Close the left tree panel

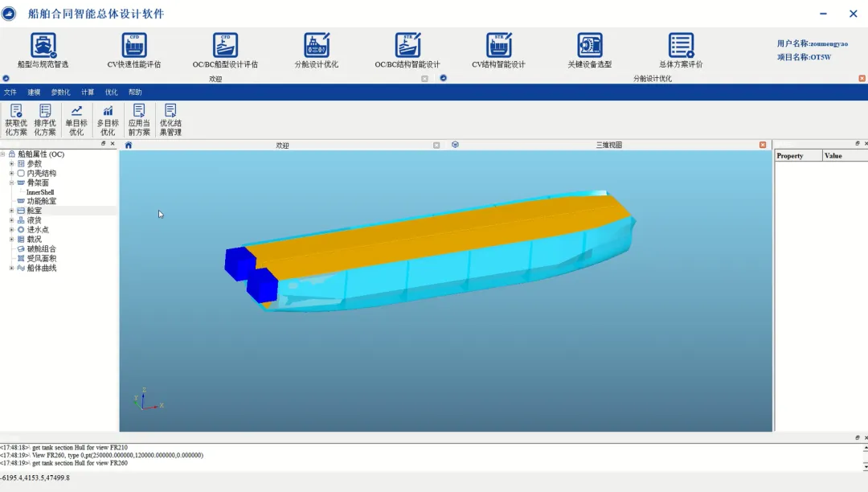coord(113,143)
